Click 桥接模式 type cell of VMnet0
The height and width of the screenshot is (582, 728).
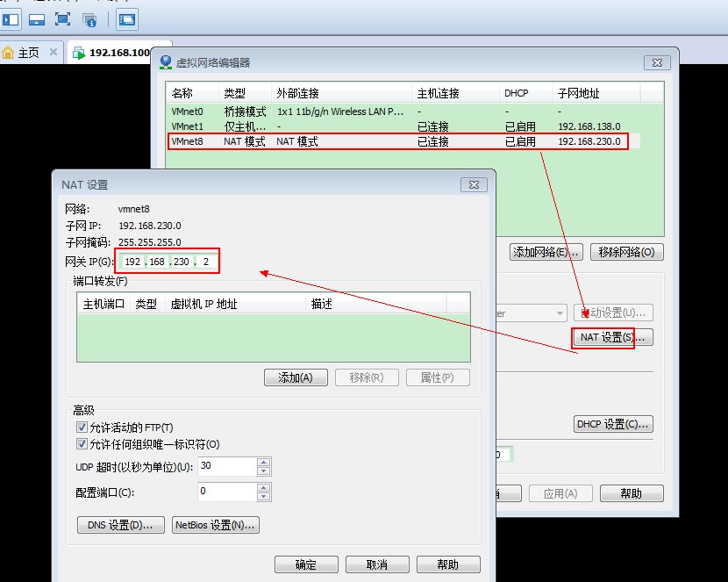[x=245, y=111]
